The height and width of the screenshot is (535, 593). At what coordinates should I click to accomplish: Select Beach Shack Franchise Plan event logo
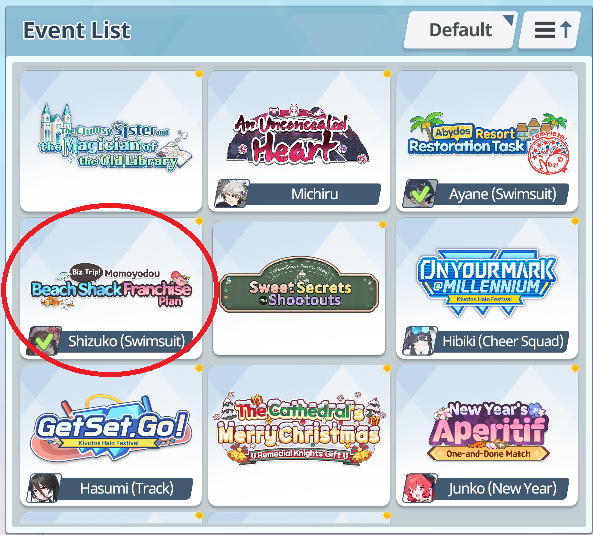111,286
